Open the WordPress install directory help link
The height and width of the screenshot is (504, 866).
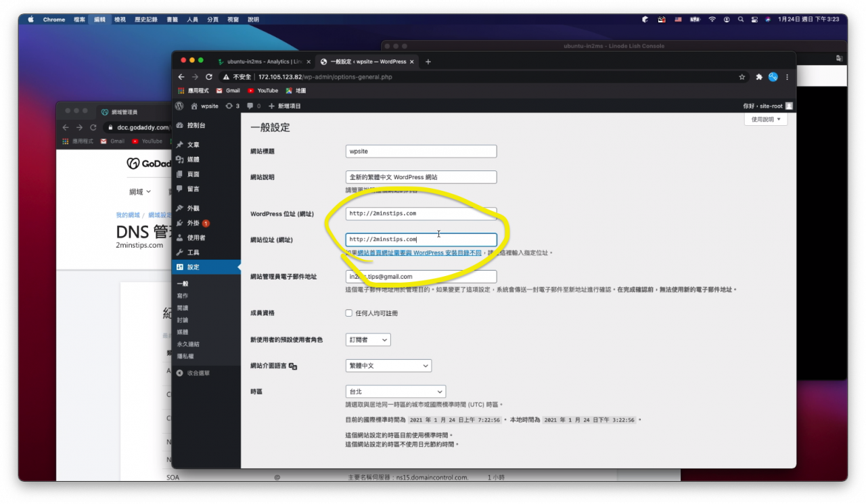point(419,253)
